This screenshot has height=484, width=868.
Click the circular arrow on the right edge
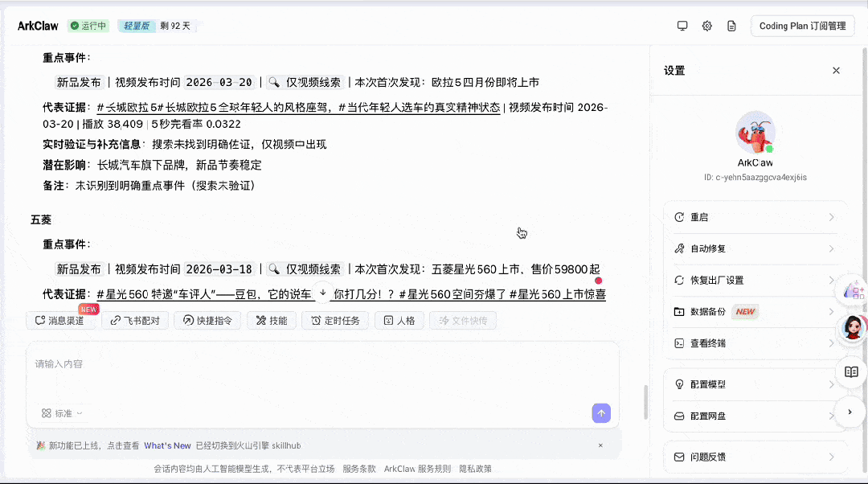pyautogui.click(x=850, y=411)
